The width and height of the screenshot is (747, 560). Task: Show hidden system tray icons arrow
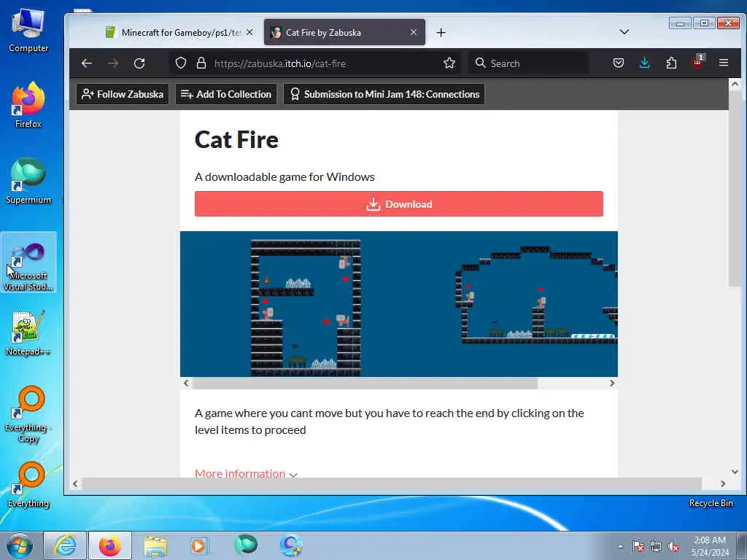click(620, 547)
